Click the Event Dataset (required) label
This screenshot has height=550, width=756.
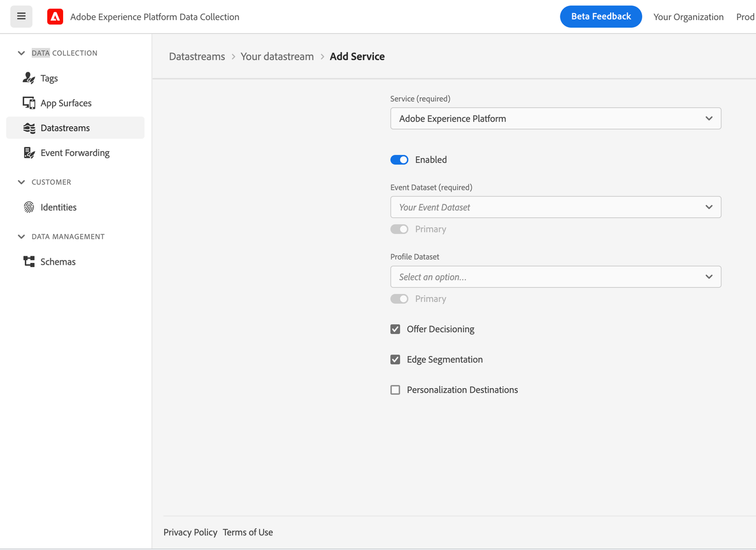(x=431, y=187)
